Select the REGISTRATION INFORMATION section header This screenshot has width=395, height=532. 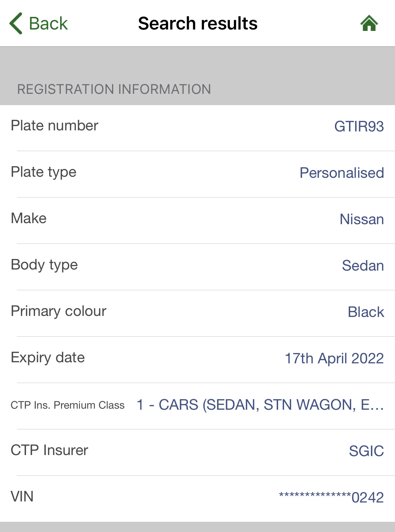pyautogui.click(x=114, y=89)
